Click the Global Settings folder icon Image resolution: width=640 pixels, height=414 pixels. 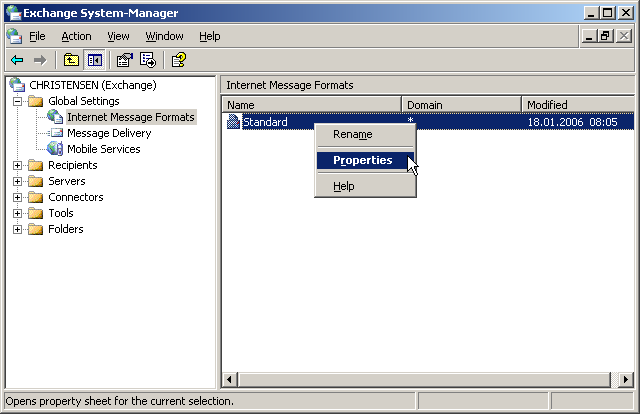pyautogui.click(x=36, y=101)
